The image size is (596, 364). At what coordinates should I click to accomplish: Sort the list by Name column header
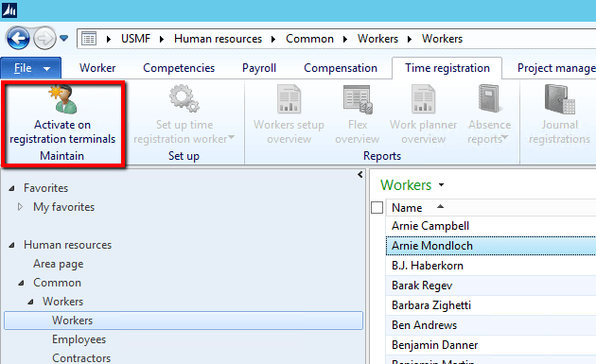click(x=407, y=208)
